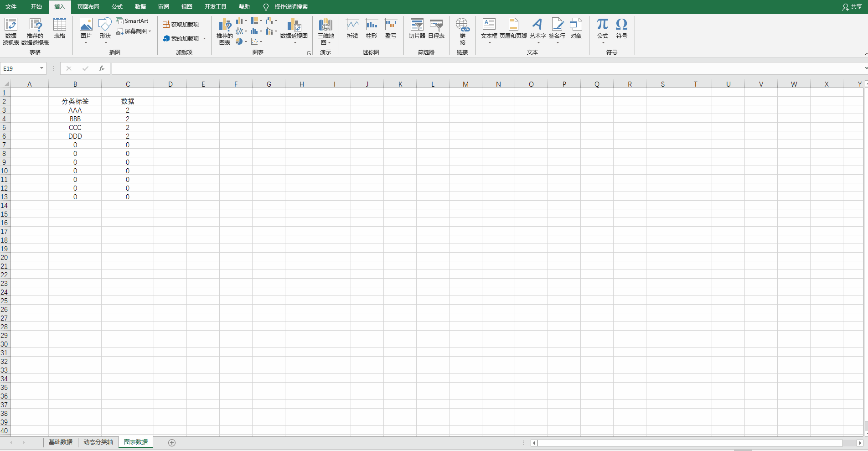
Task: Insert a Picture (图片)
Action: [x=86, y=31]
